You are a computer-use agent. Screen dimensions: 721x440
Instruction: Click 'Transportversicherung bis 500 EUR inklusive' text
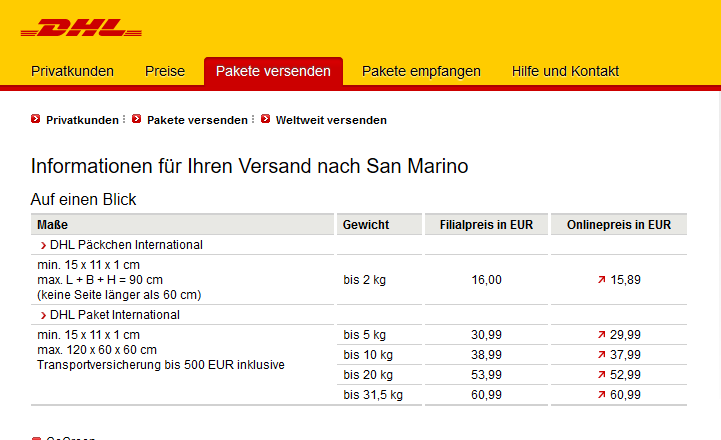160,365
